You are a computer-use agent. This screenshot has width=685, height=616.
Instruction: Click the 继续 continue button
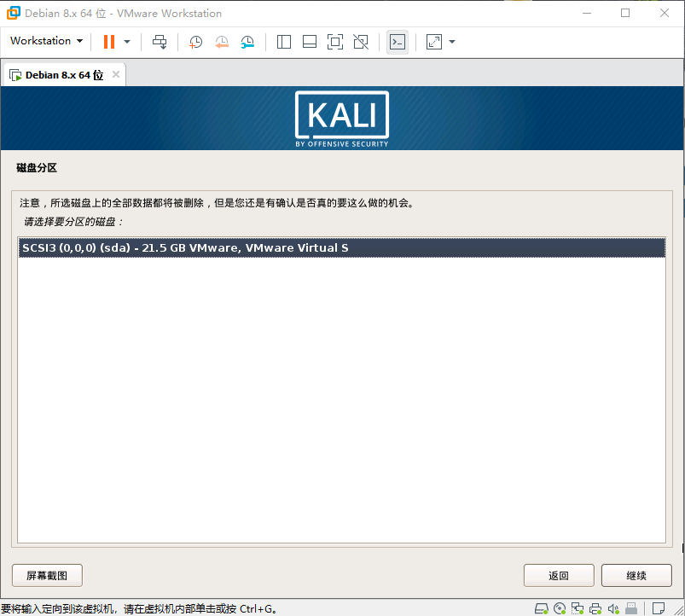coord(636,575)
